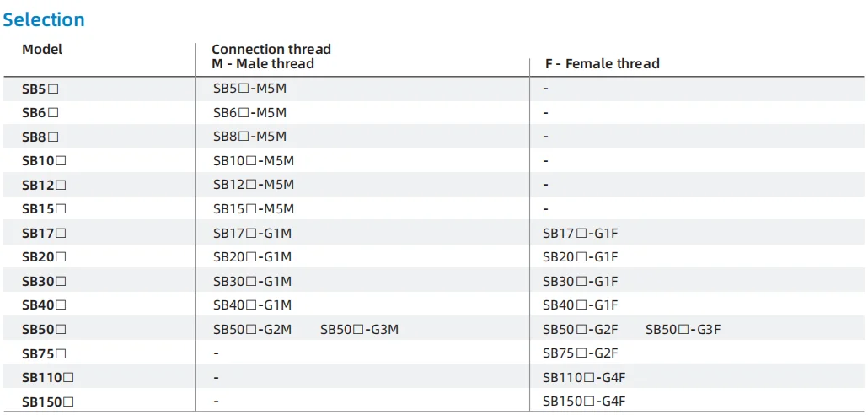Pick the SB50□-G3F female variant
868x415 pixels.
click(683, 330)
